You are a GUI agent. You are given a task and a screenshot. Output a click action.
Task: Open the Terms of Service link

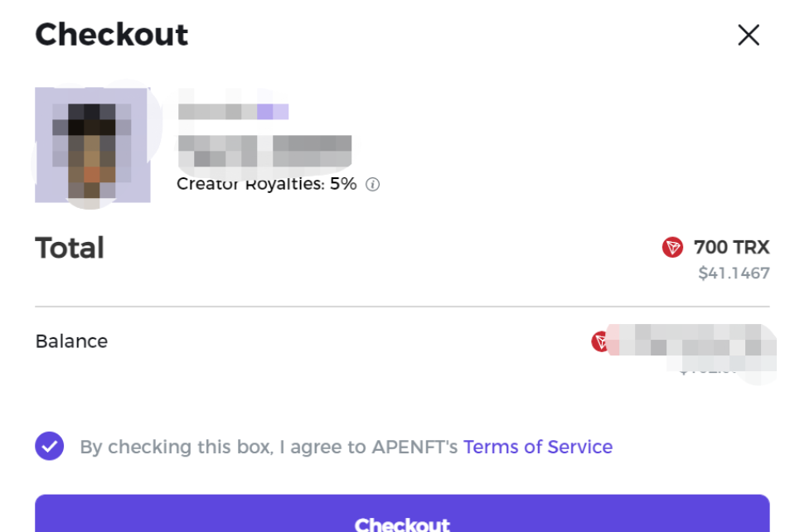(x=538, y=447)
